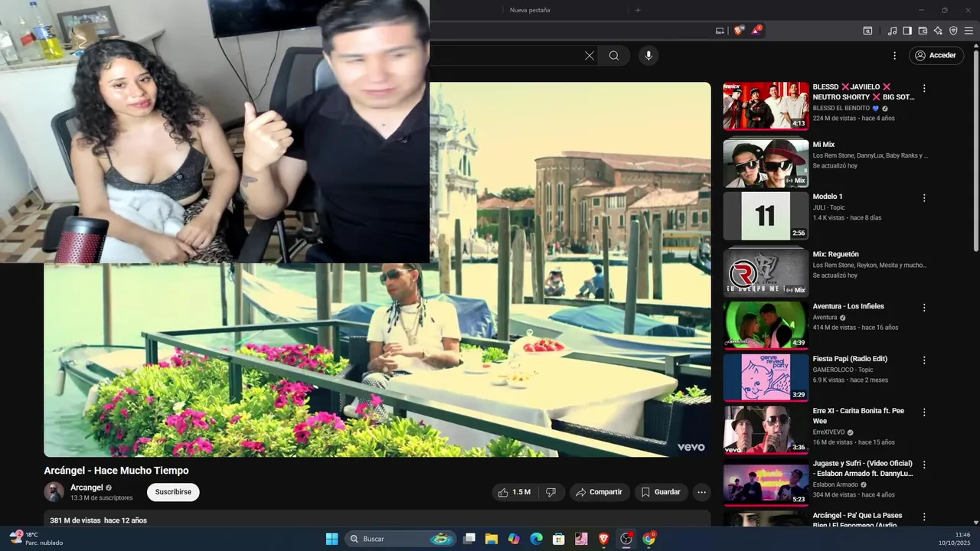Viewport: 980px width, 551px height.
Task: Open Brave browser from the taskbar
Action: pos(604,539)
